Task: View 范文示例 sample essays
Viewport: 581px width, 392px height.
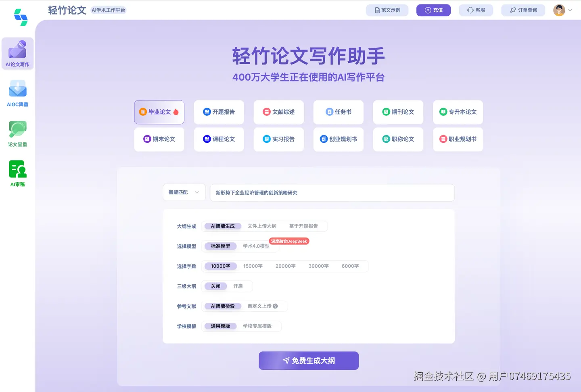Action: pyautogui.click(x=387, y=10)
